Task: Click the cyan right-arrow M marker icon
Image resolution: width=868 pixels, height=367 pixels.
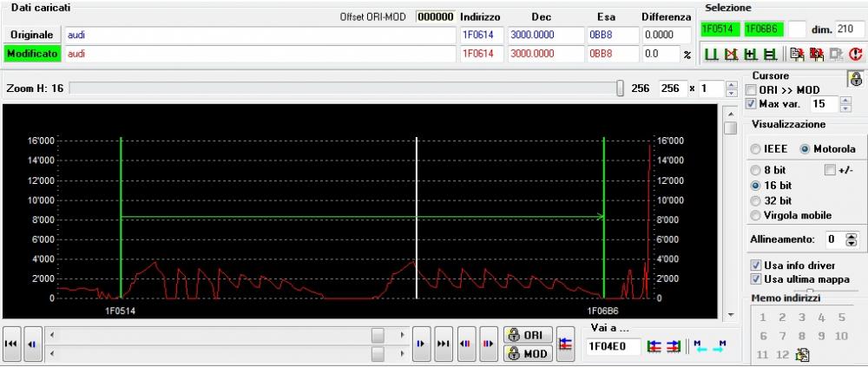Action: (x=719, y=346)
